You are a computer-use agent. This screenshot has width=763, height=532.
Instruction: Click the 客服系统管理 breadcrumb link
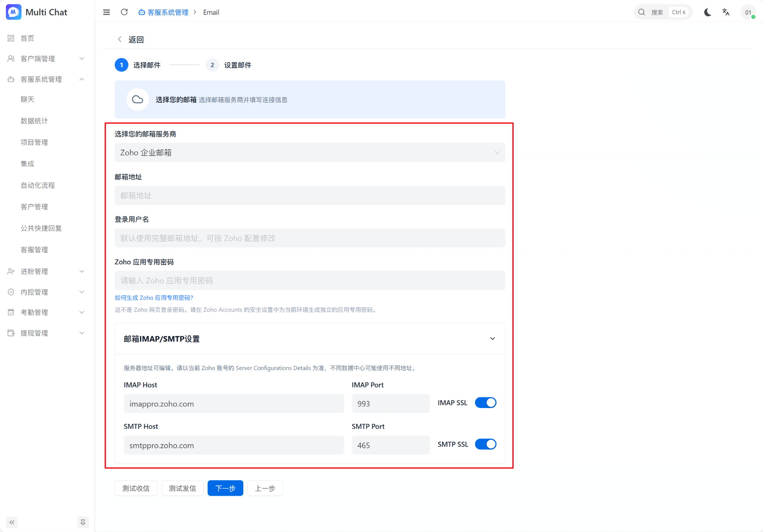[168, 12]
